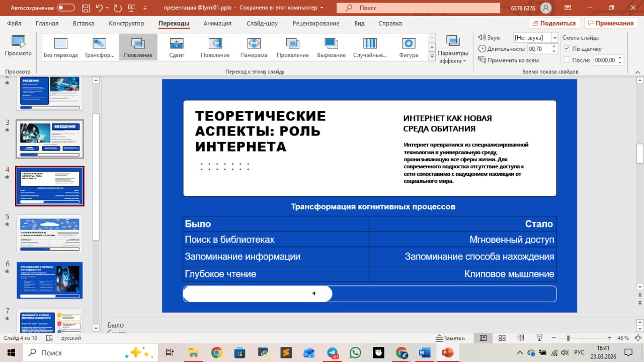Switch to the Конструктор tab
Image resolution: width=644 pixels, height=362 pixels.
[x=126, y=23]
